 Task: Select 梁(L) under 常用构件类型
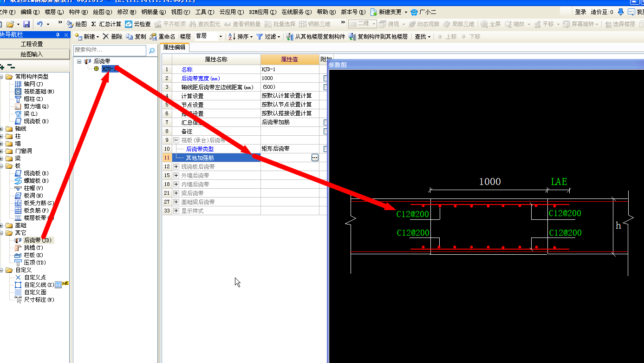31,113
